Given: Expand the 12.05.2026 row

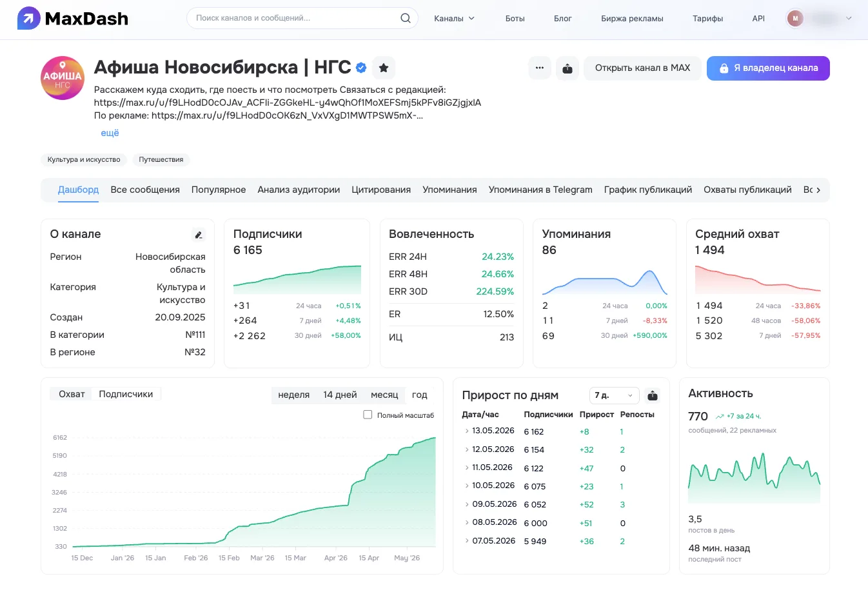Looking at the screenshot, I should [466, 449].
